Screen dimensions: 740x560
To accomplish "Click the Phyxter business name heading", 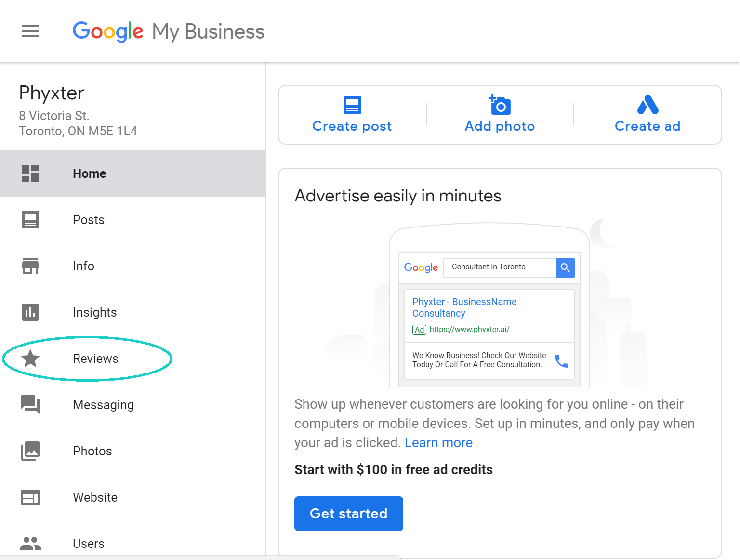I will (52, 93).
